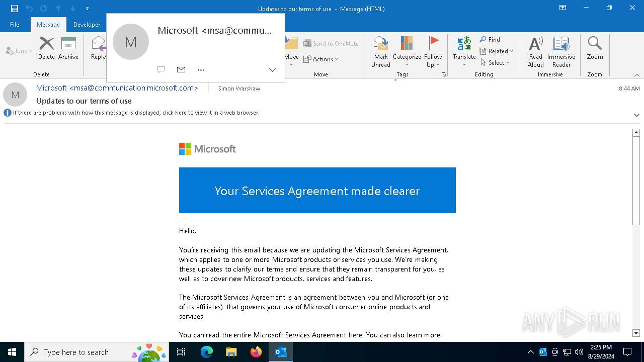Open File Explorer from the taskbar
The width and height of the screenshot is (644, 362).
[x=231, y=352]
